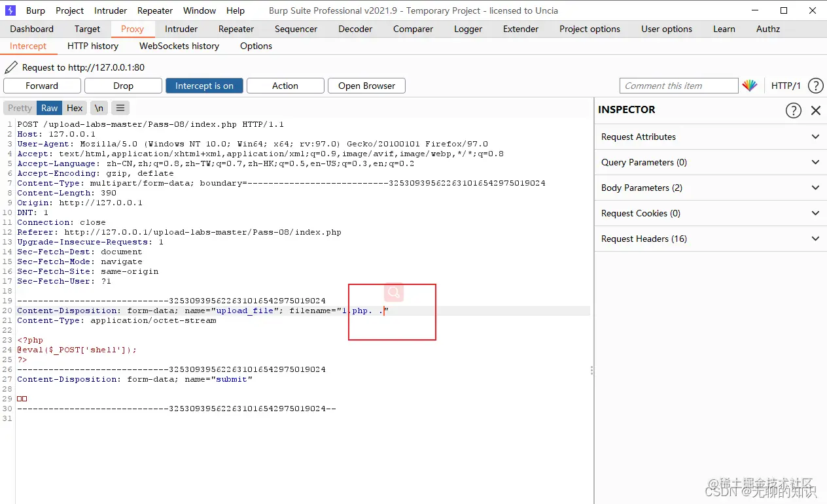Switch to the Target tab
This screenshot has height=504, width=827.
coord(87,29)
